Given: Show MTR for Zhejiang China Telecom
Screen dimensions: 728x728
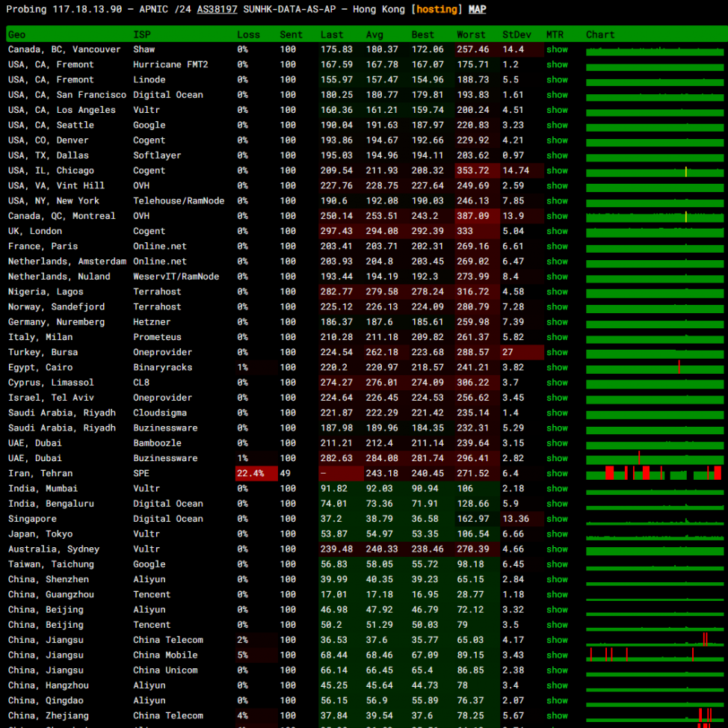Looking at the screenshot, I should (x=557, y=715).
